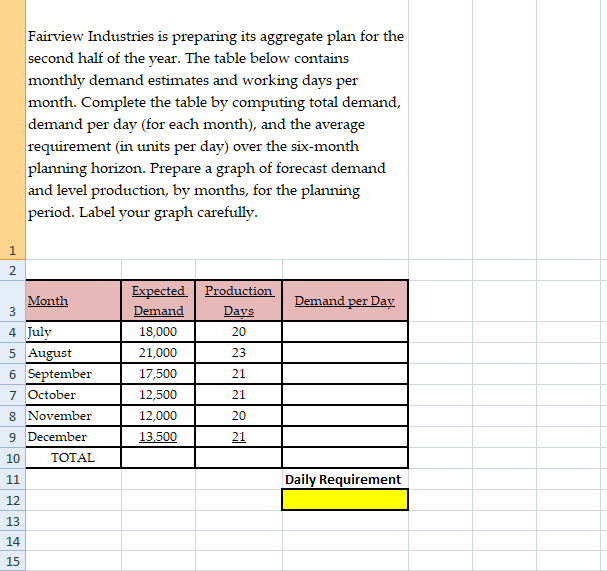Image resolution: width=607 pixels, height=571 pixels.
Task: Select the TOTAL Production Days empty cell
Action: [239, 458]
